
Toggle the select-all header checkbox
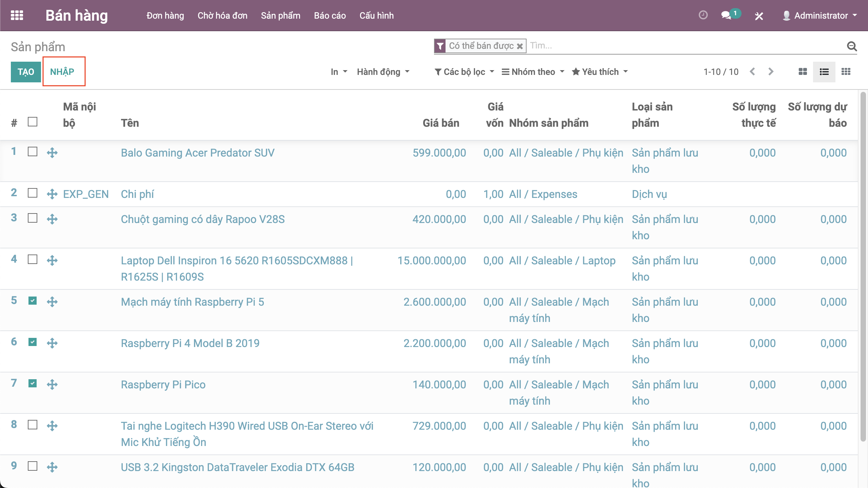point(33,122)
